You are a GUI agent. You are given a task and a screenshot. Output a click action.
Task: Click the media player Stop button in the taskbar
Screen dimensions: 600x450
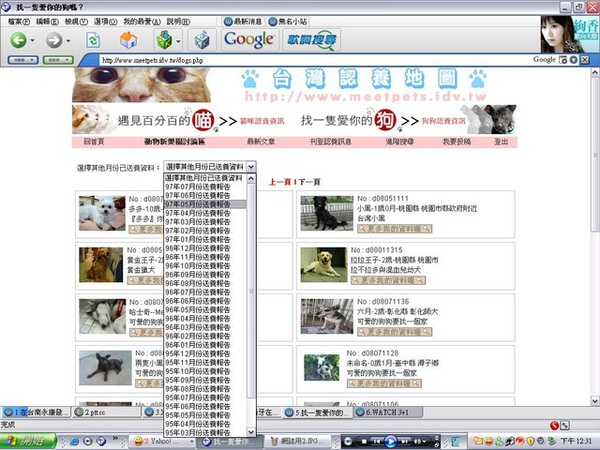tap(364, 442)
